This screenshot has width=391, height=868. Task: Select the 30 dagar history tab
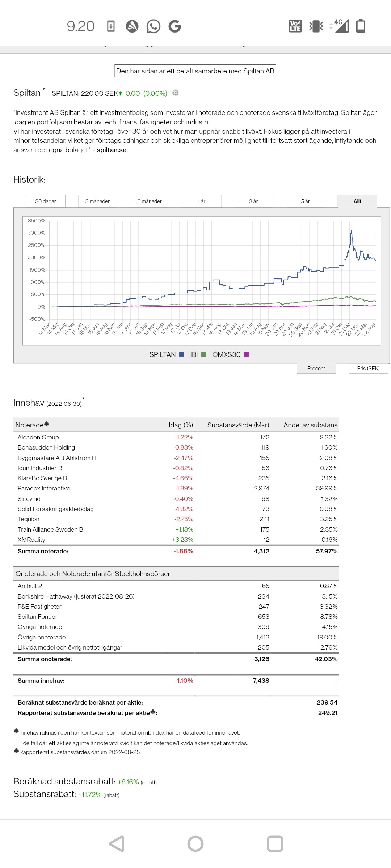point(46,201)
